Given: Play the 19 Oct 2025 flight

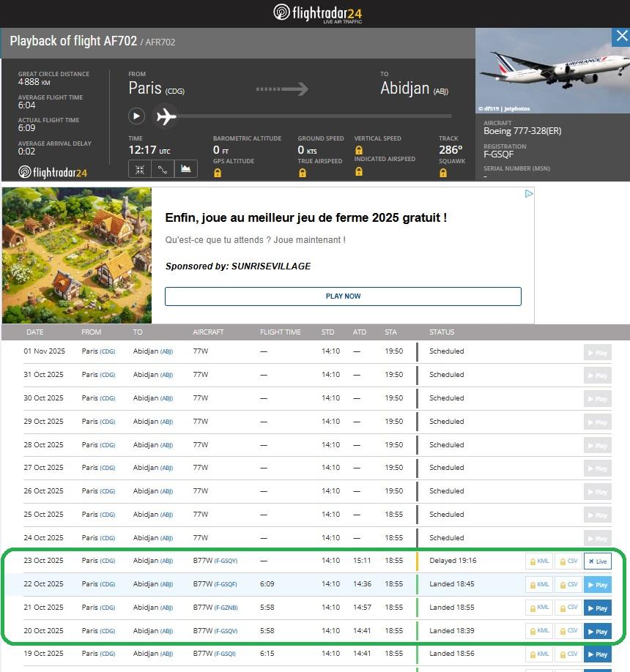Looking at the screenshot, I should (597, 654).
